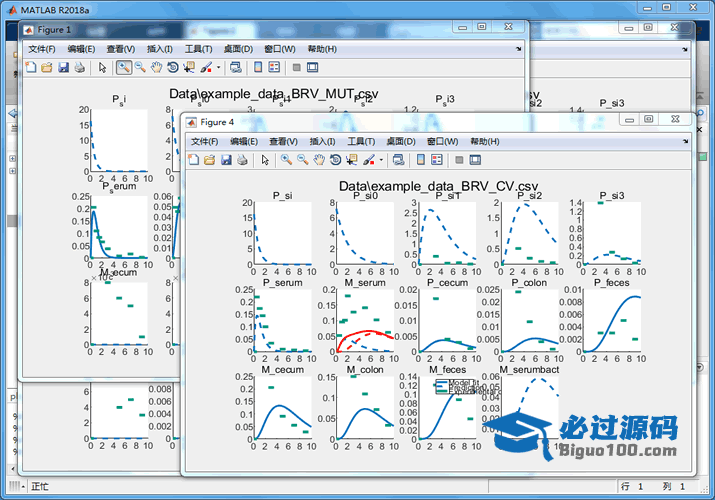Print figure icon in Figure 4 toolbar
The width and height of the screenshot is (715, 500).
(x=242, y=160)
